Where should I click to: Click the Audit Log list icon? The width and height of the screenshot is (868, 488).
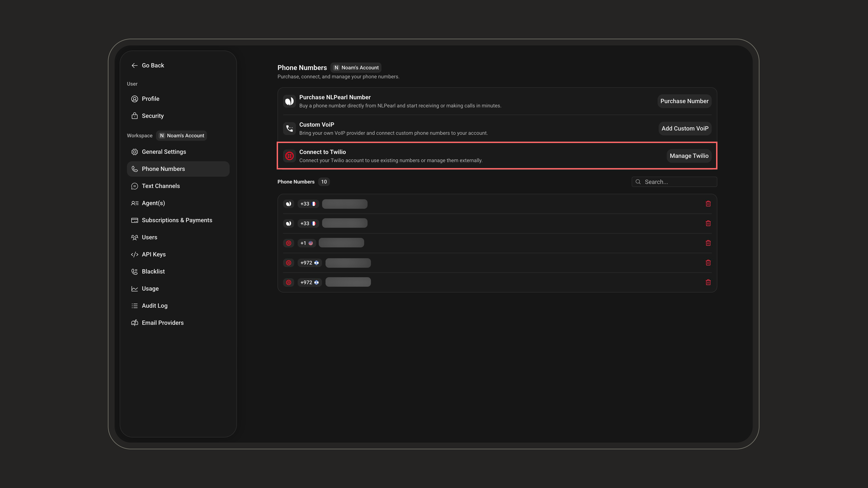134,306
